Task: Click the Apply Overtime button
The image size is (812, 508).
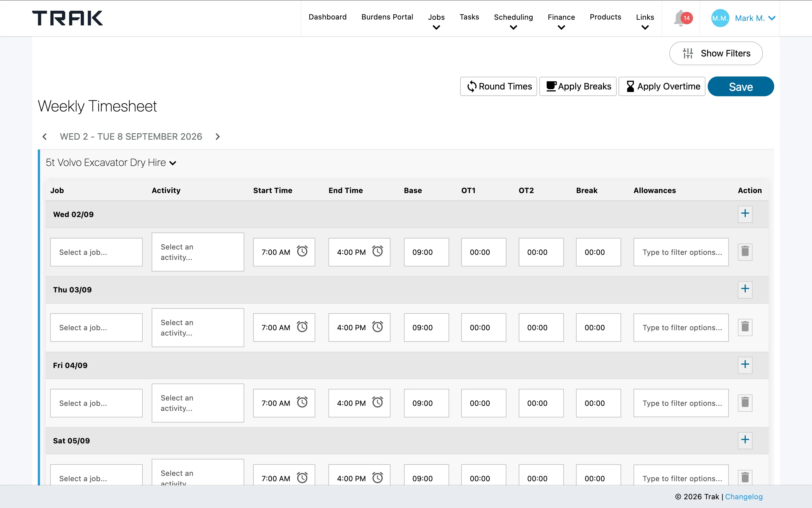Action: coord(662,86)
